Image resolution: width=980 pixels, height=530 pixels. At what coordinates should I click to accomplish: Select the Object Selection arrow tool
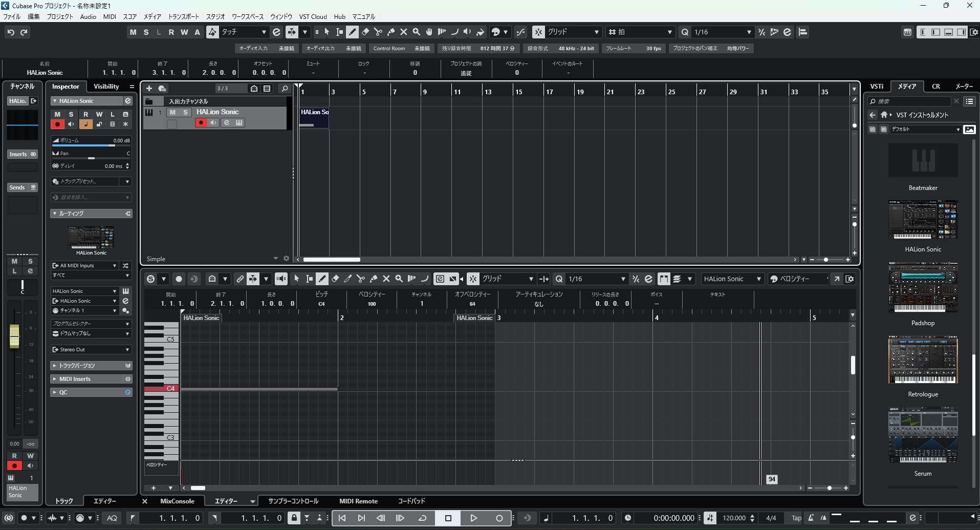pyautogui.click(x=326, y=32)
